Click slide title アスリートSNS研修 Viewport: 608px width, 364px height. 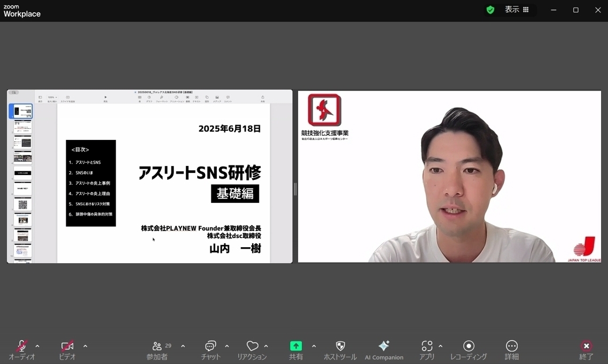pyautogui.click(x=200, y=173)
